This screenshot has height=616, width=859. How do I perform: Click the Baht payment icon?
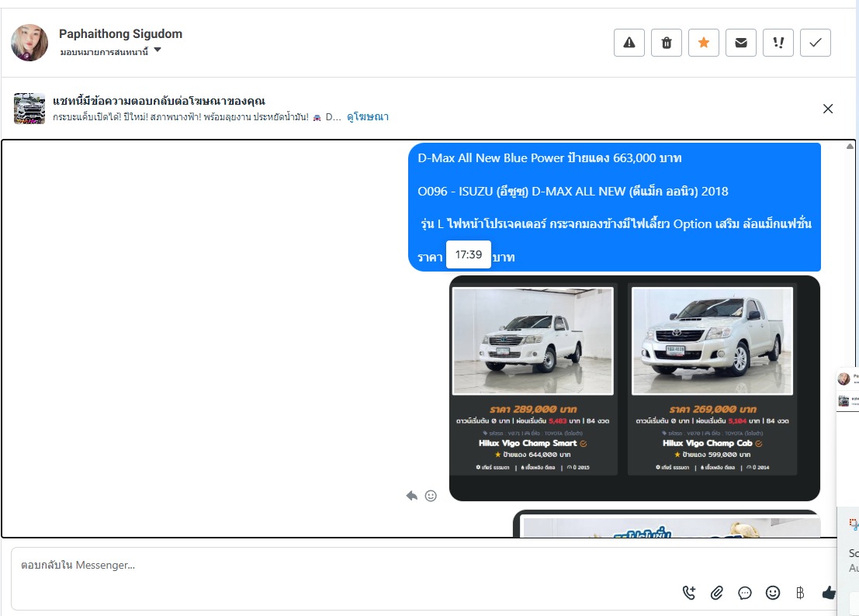point(800,593)
